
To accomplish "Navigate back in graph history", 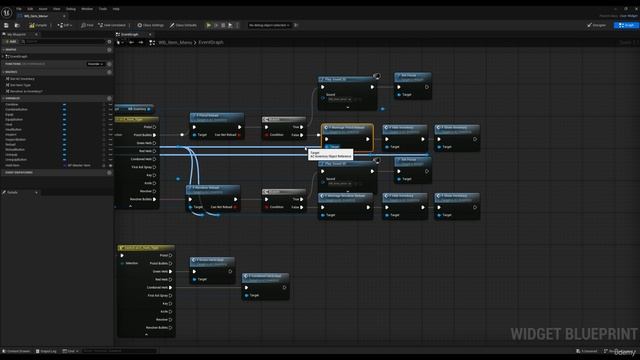I will pos(131,42).
